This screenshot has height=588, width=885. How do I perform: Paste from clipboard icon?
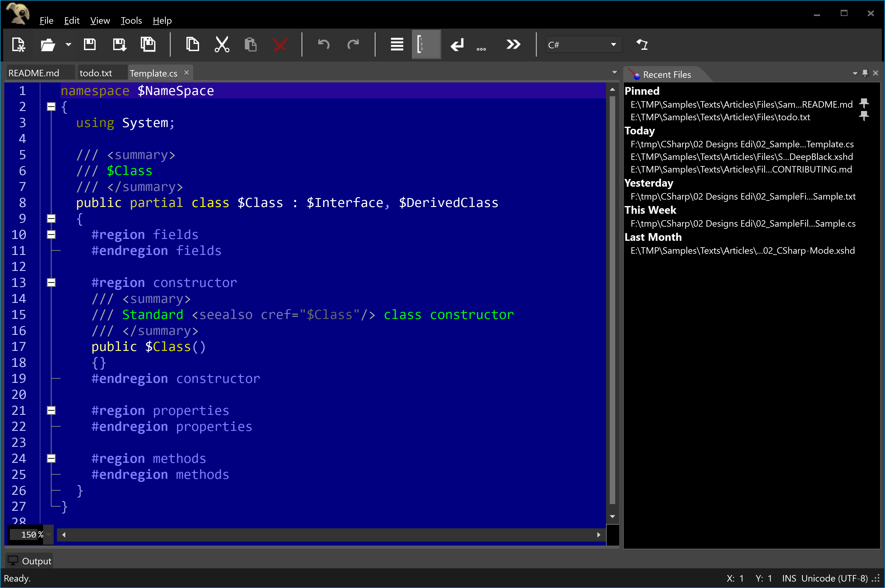coord(250,45)
